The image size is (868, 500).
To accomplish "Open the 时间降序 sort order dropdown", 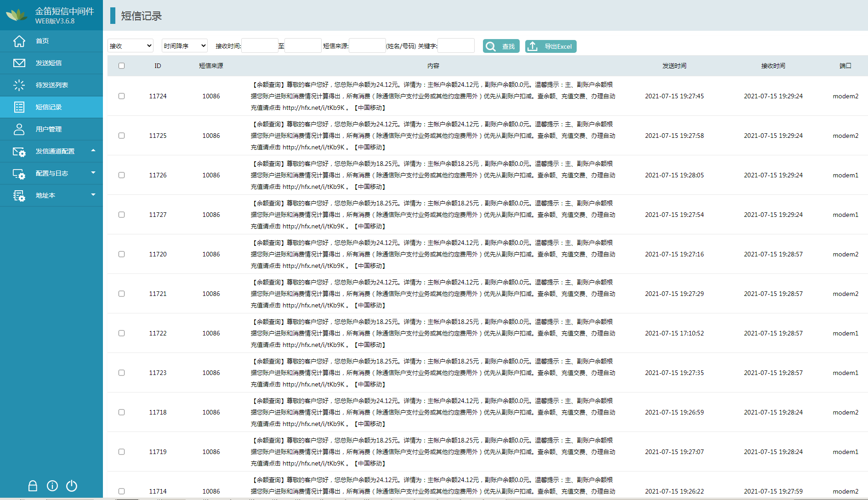I will pyautogui.click(x=185, y=46).
